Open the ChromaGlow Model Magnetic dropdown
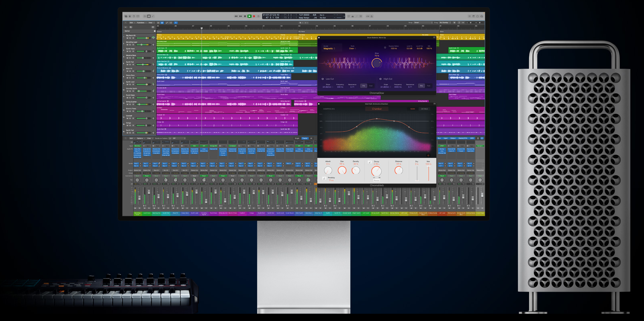 (329, 49)
